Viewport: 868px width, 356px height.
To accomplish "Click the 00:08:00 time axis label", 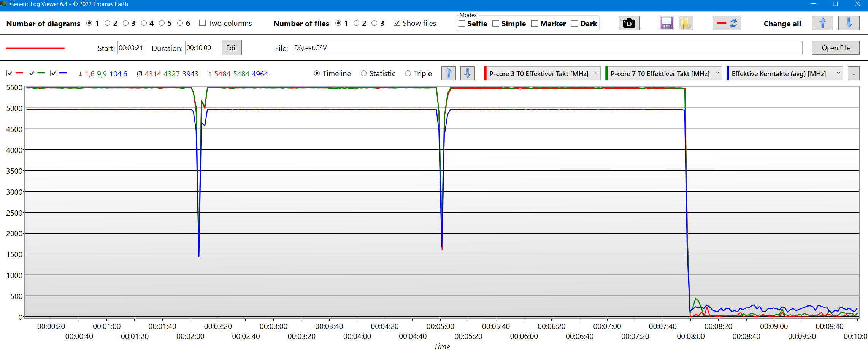I will tap(691, 336).
